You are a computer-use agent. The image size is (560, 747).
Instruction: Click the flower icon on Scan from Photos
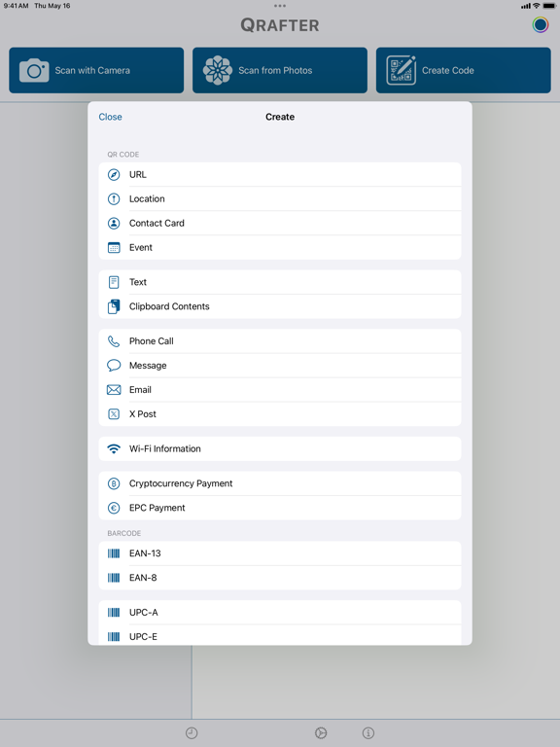tap(218, 70)
